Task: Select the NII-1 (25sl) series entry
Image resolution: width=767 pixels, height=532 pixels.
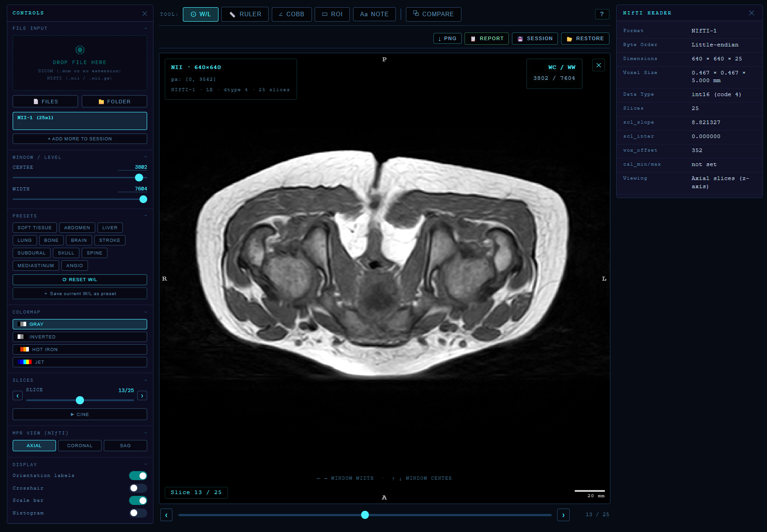Action: coord(80,121)
